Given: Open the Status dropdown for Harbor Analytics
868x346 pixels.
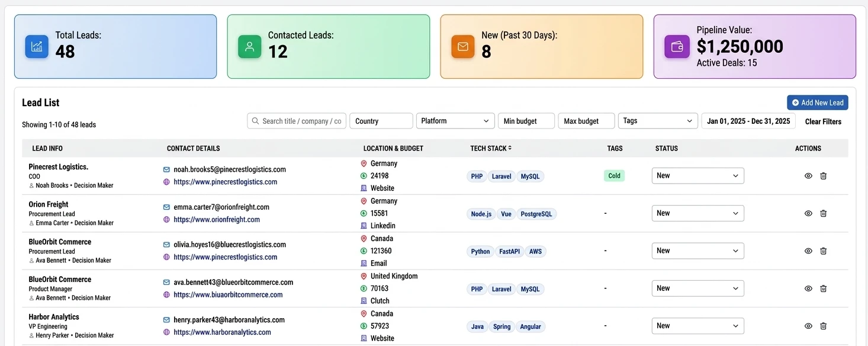Looking at the screenshot, I should 697,325.
